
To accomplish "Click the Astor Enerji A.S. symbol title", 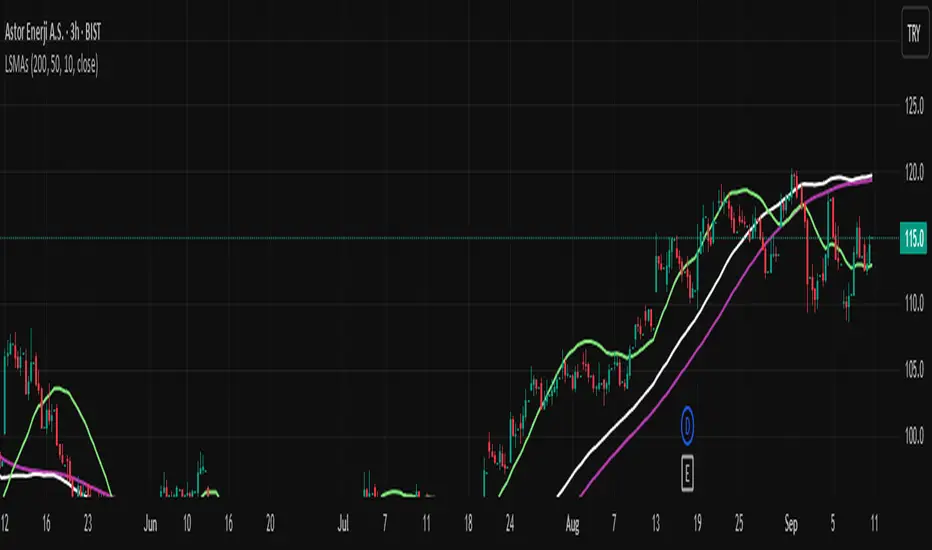I will pos(53,32).
